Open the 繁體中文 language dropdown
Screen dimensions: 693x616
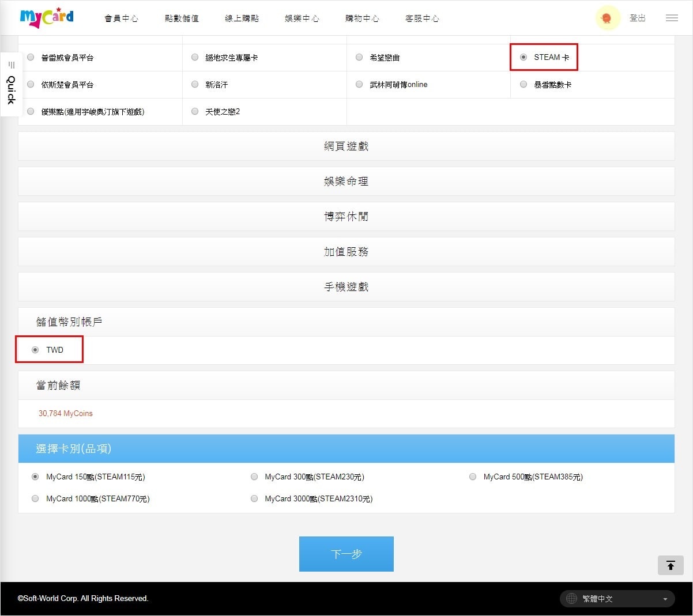[617, 599]
